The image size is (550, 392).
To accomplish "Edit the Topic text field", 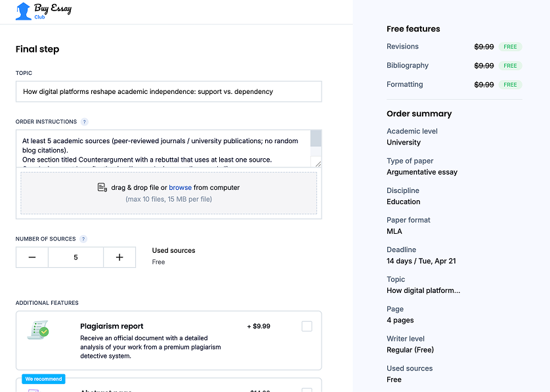I will [x=169, y=92].
